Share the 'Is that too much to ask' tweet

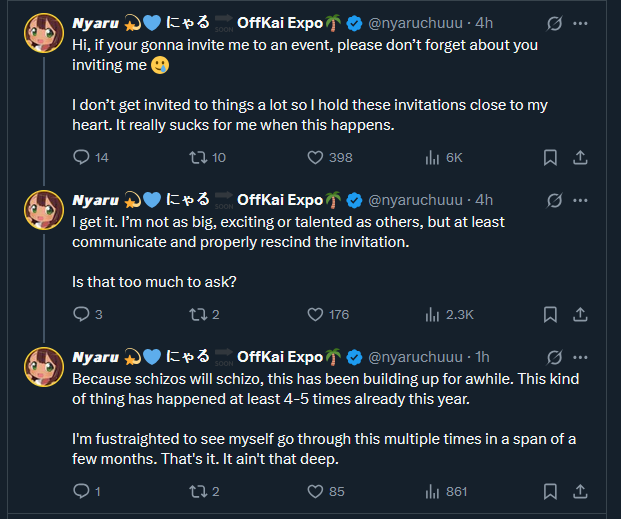pyautogui.click(x=579, y=314)
